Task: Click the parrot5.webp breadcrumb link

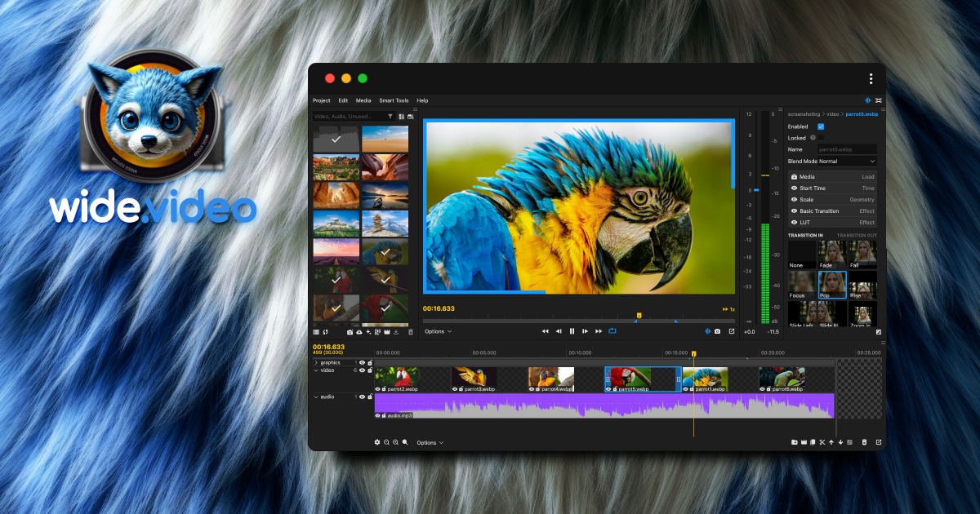Action: 862,114
